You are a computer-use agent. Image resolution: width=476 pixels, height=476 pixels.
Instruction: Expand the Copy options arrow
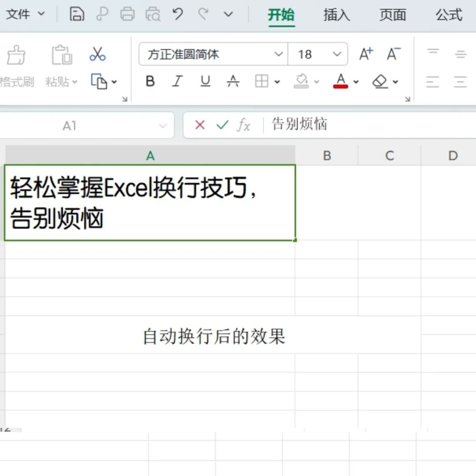click(x=114, y=82)
